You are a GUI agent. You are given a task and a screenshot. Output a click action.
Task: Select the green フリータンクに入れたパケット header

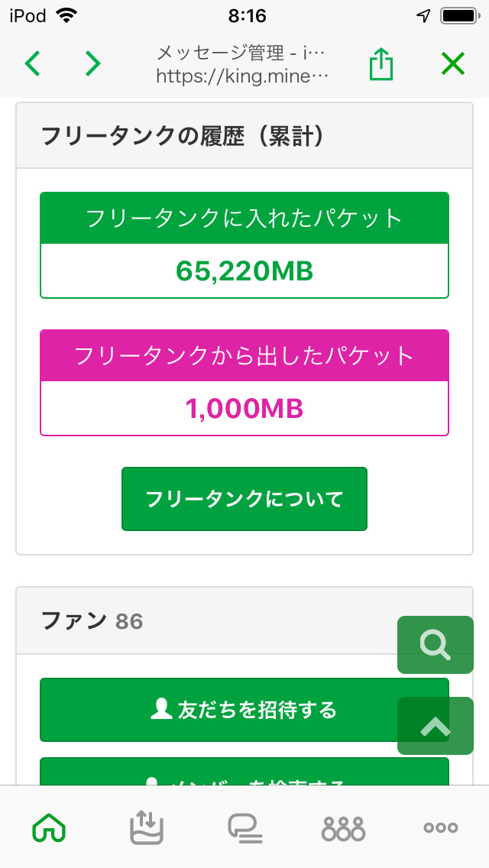244,219
